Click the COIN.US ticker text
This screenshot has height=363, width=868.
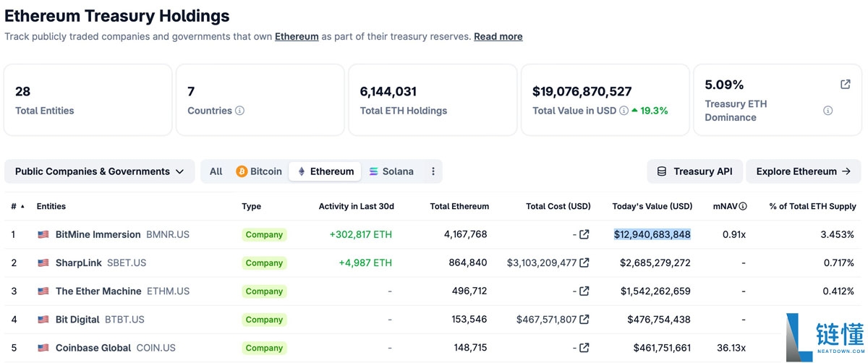(156, 347)
